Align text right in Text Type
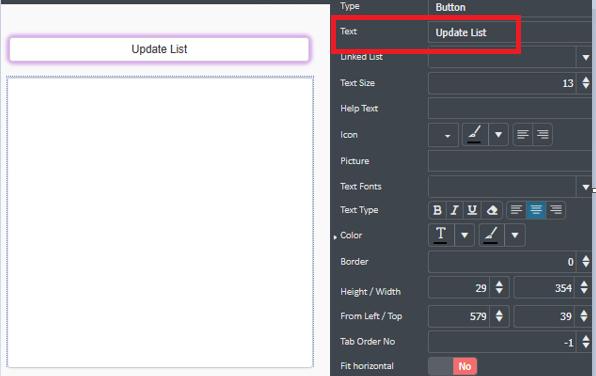 tap(556, 210)
